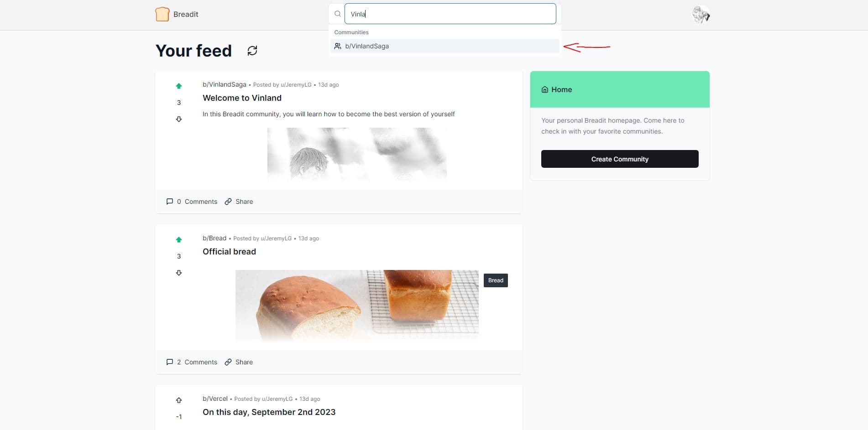Downvote the Official bread post
Screen dimensions: 868x430
(x=179, y=273)
